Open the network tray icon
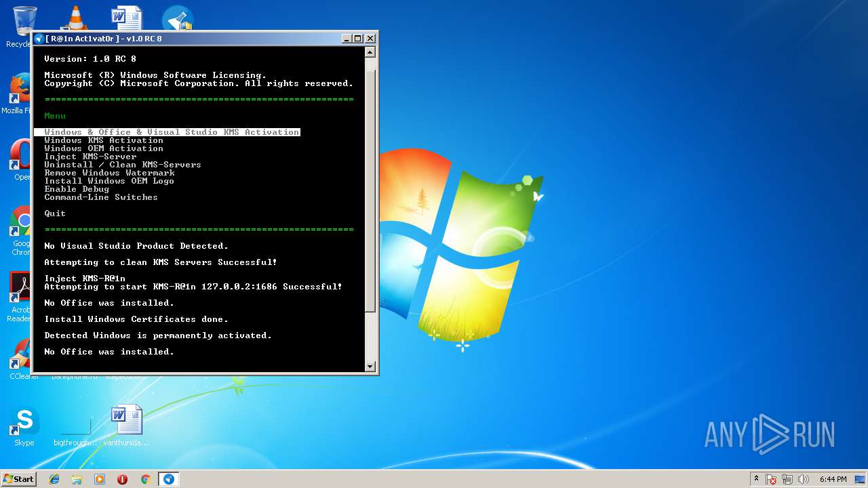This screenshot has height=488, width=868. tap(788, 479)
